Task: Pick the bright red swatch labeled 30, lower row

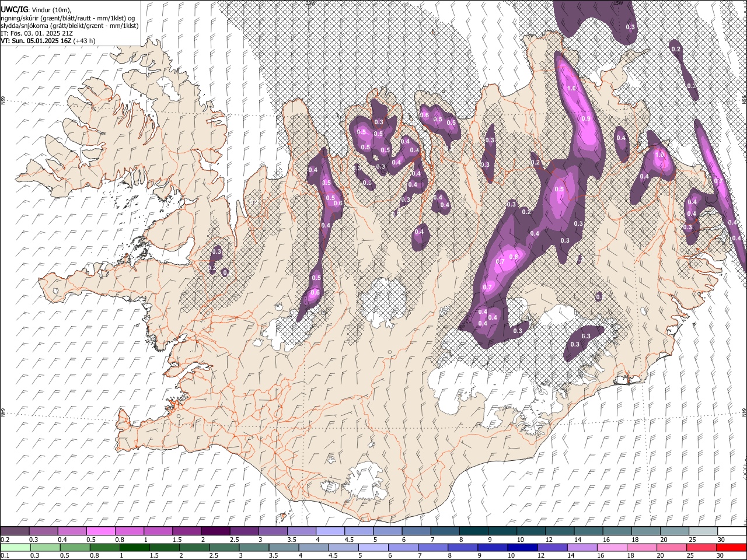Action: pyautogui.click(x=731, y=547)
